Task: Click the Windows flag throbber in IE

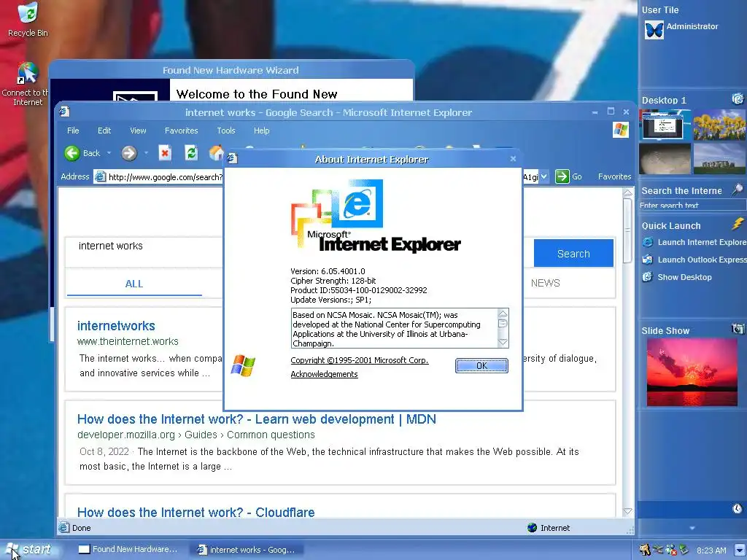Action: (620, 130)
